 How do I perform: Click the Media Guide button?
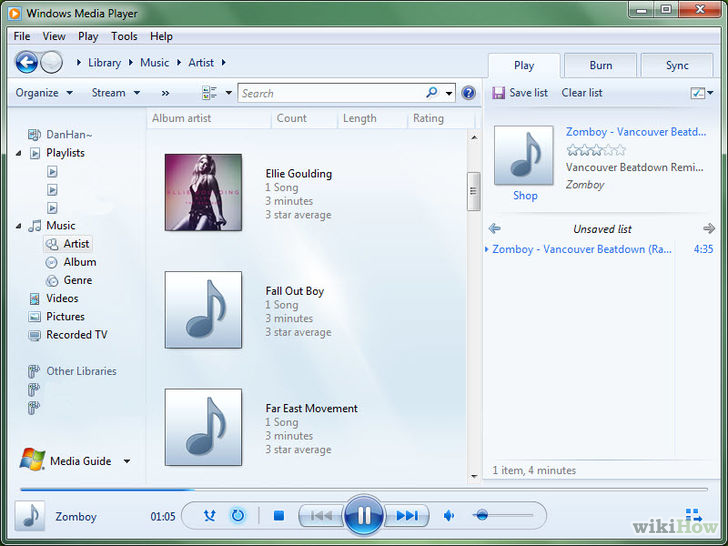point(80,461)
